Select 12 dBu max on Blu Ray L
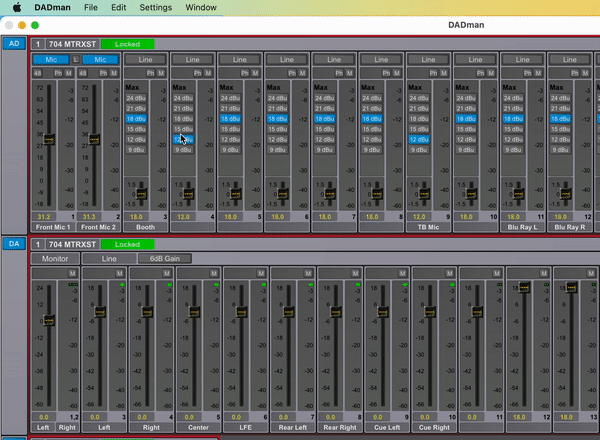The image size is (600, 440). (513, 140)
